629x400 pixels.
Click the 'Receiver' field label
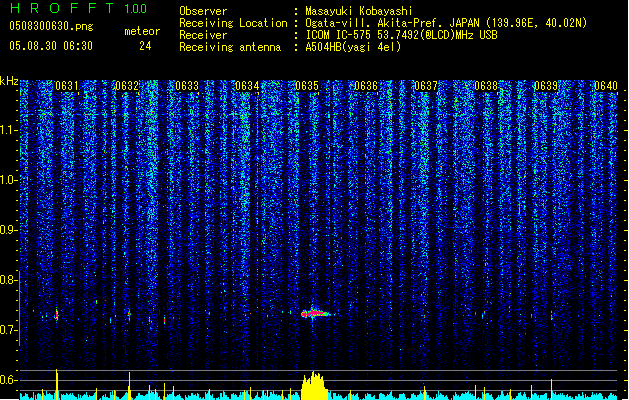(x=203, y=35)
